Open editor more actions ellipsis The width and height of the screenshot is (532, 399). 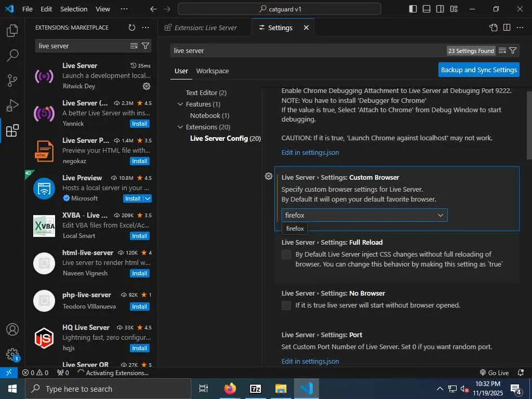point(520,28)
